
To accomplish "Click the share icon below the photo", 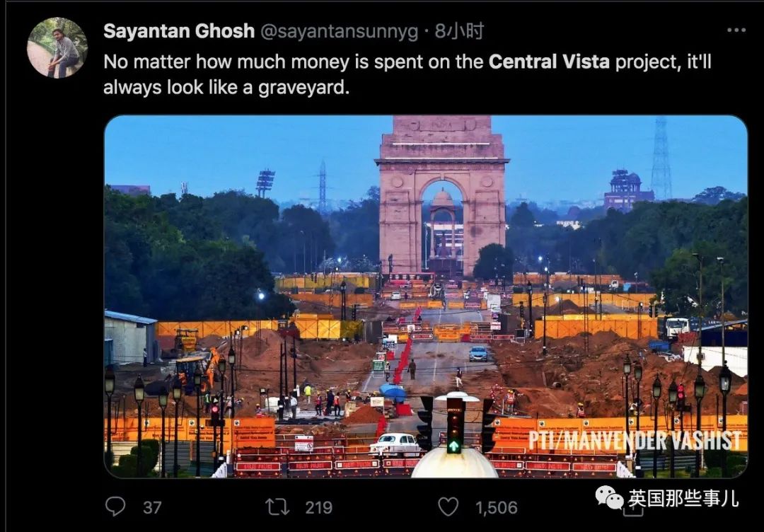I will (x=633, y=509).
